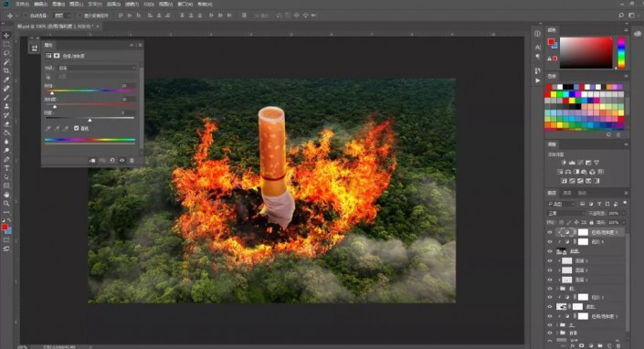Expand the layer group below 图层 1
Image resolution: width=644 pixels, height=349 pixels.
(x=557, y=289)
